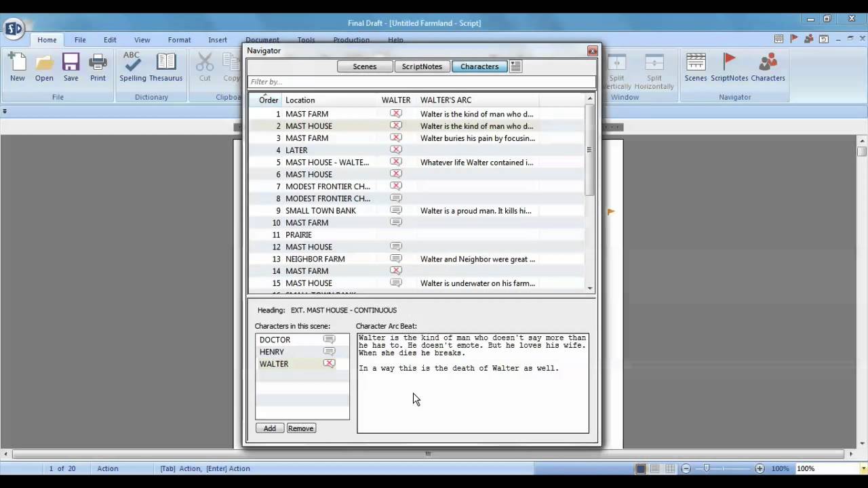Screen dimensions: 868x488
Task: Open ScriptNotes flag icon in ribbon
Action: click(x=730, y=67)
